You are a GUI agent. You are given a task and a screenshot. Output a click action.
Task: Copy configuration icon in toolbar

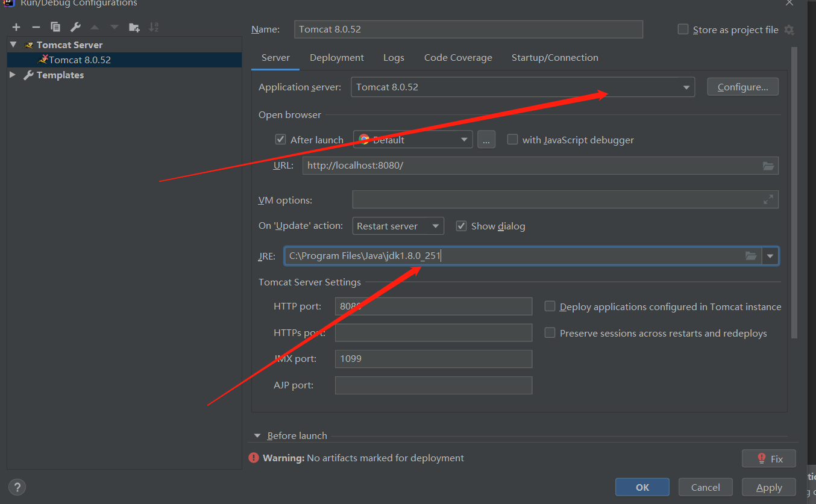(x=55, y=27)
